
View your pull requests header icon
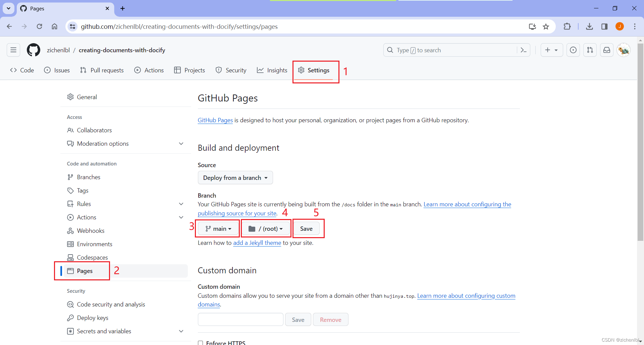(x=590, y=50)
